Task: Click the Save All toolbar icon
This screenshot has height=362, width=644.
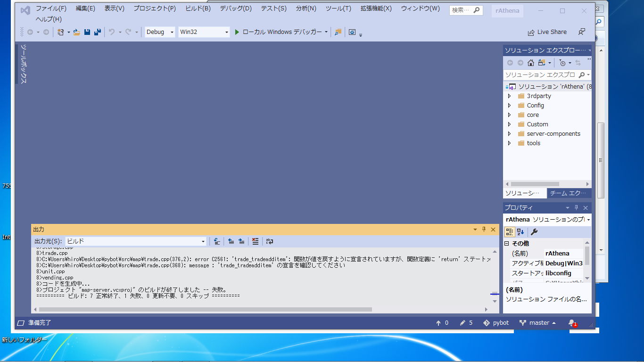Action: pos(97,32)
